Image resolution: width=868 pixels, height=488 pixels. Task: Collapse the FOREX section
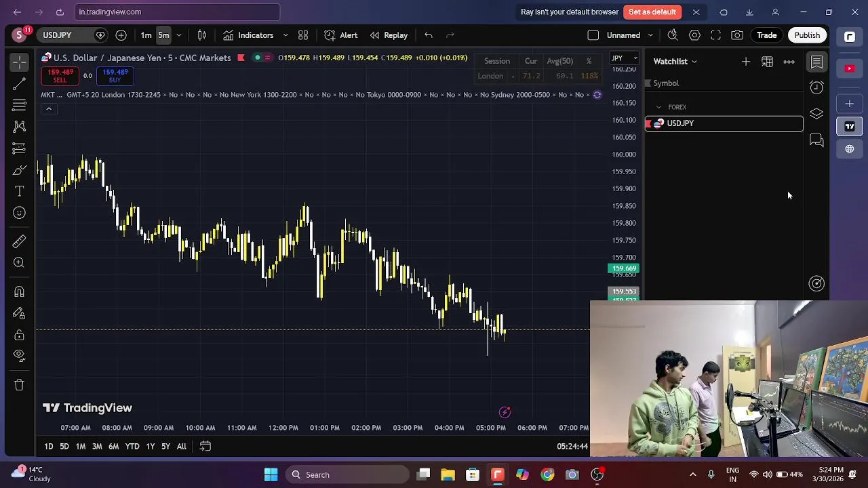[658, 107]
